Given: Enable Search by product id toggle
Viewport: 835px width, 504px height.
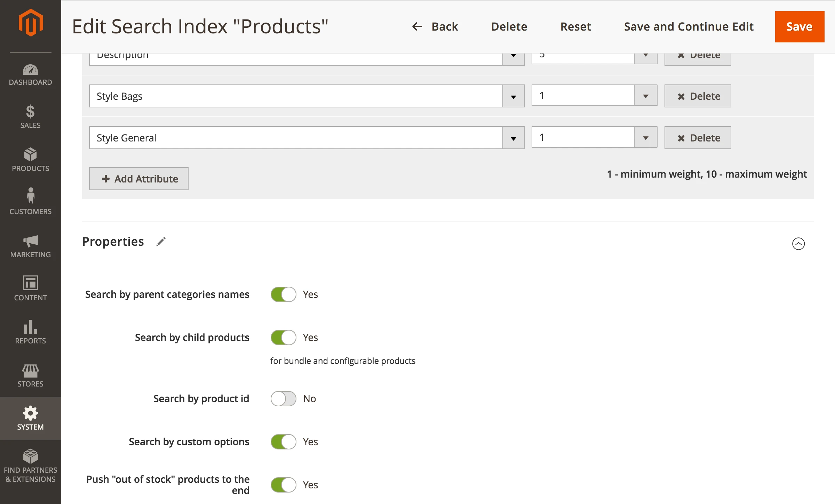Looking at the screenshot, I should point(283,399).
